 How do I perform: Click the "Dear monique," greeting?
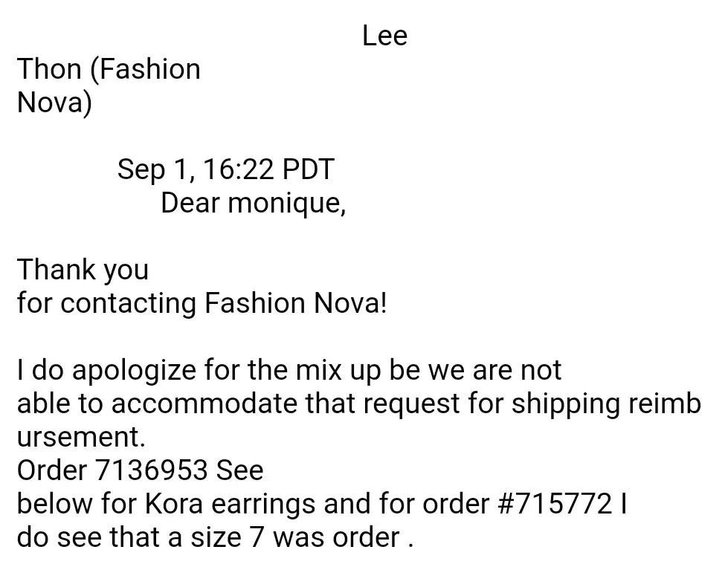click(x=253, y=203)
